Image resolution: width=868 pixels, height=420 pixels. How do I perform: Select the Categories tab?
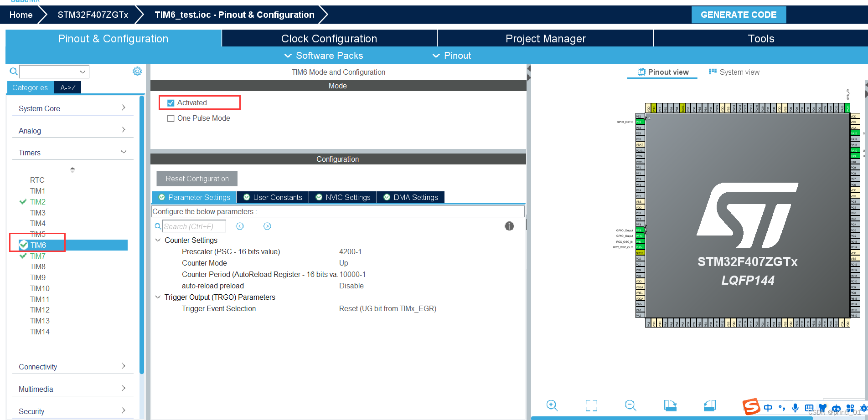(30, 87)
